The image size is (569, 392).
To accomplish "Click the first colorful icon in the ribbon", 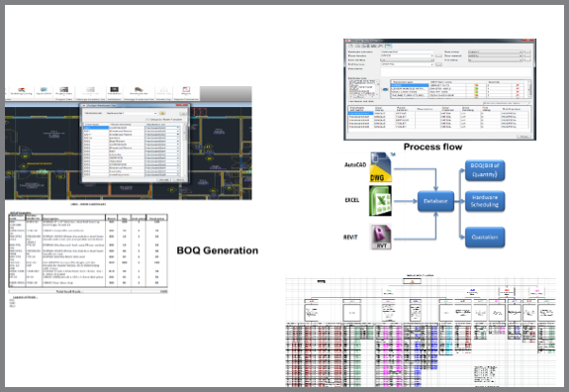I will coord(22,89).
